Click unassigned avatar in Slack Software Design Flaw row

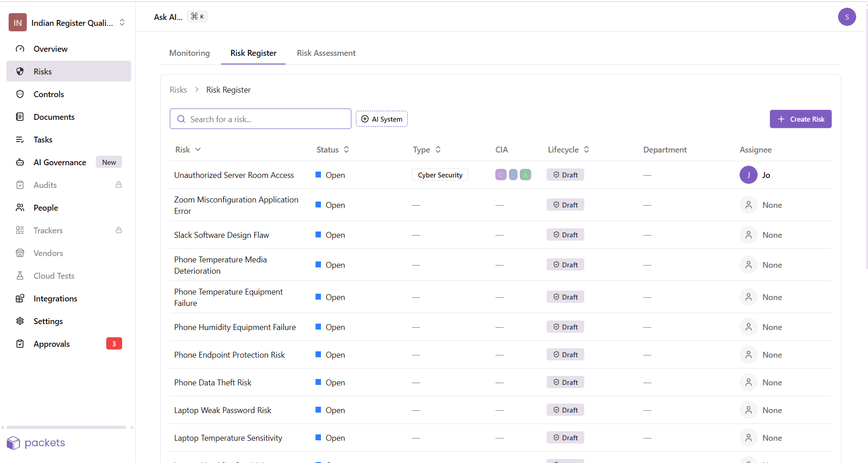click(x=749, y=235)
